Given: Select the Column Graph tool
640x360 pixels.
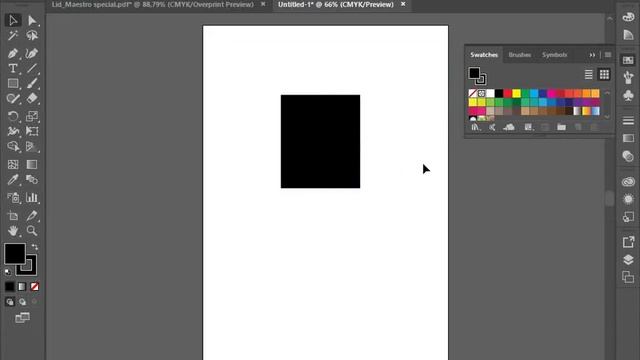Looking at the screenshot, I should click(x=32, y=198).
